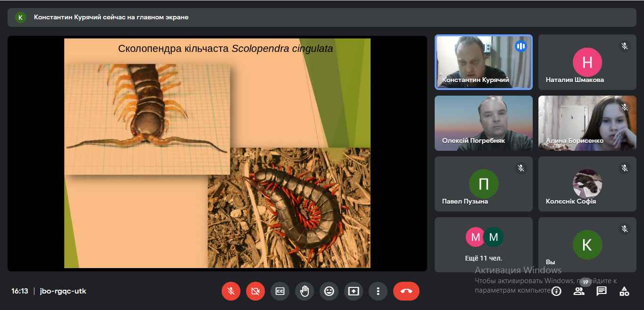Unmute your microphone

pos(231,291)
